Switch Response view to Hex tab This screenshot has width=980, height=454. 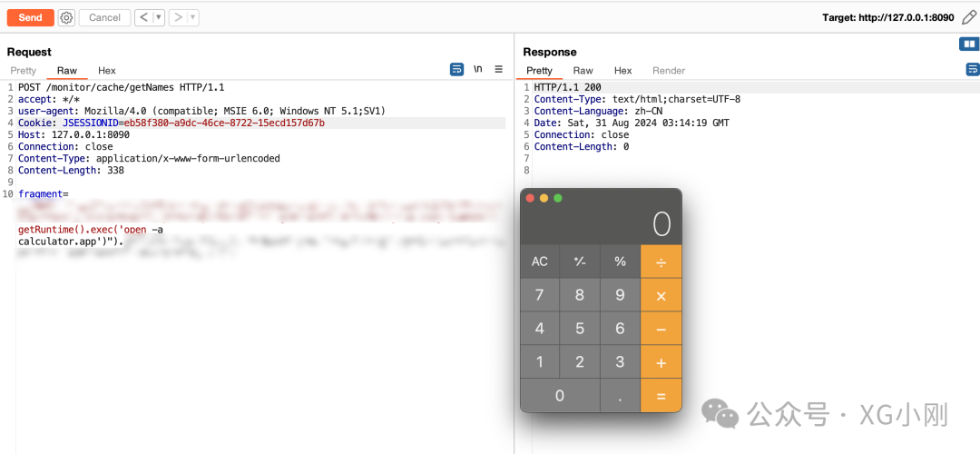pyautogui.click(x=623, y=71)
